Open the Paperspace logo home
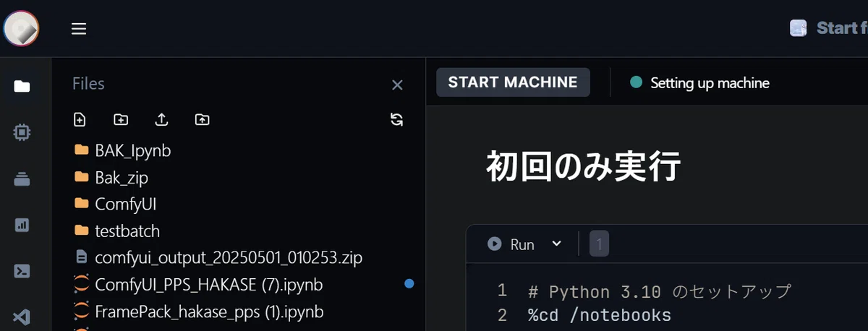The image size is (868, 331). click(21, 29)
